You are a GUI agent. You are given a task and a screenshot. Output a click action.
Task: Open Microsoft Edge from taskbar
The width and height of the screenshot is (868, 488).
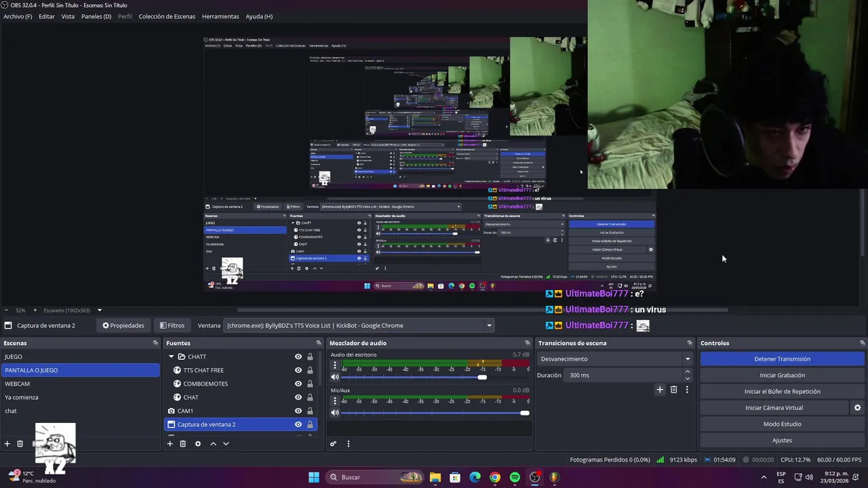(475, 477)
